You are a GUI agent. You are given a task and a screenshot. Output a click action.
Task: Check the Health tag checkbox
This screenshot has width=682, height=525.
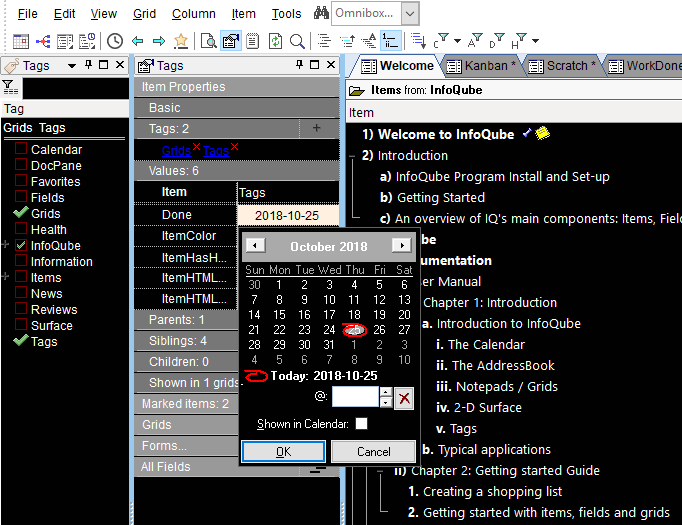click(x=21, y=229)
